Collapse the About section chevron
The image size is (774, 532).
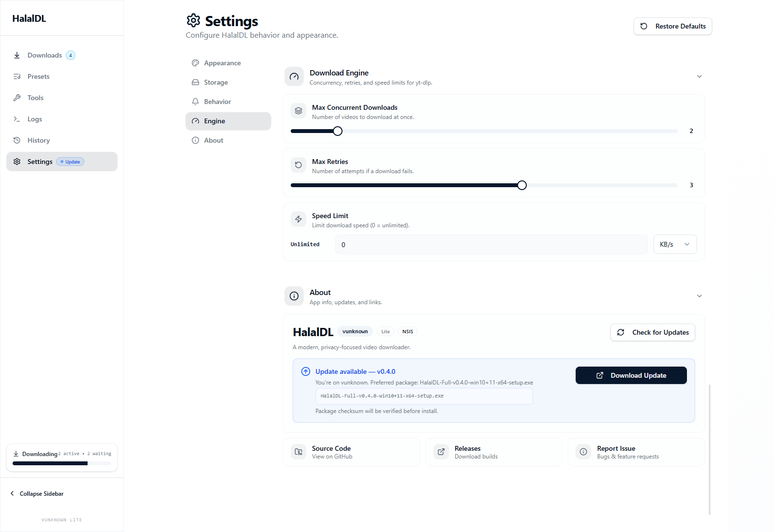[x=699, y=296]
